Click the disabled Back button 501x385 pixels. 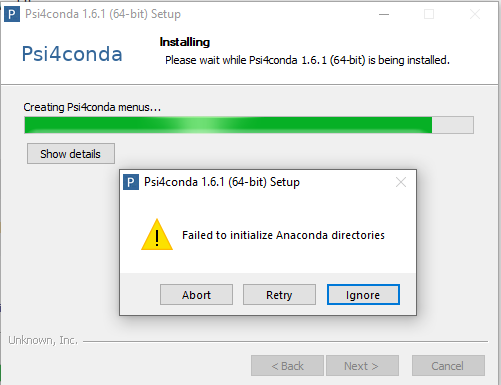pyautogui.click(x=287, y=366)
